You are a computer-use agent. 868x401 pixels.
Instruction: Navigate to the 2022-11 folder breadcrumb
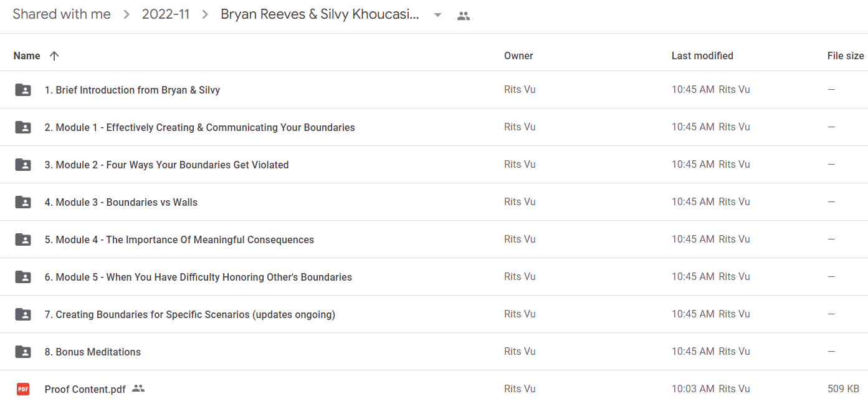[166, 14]
